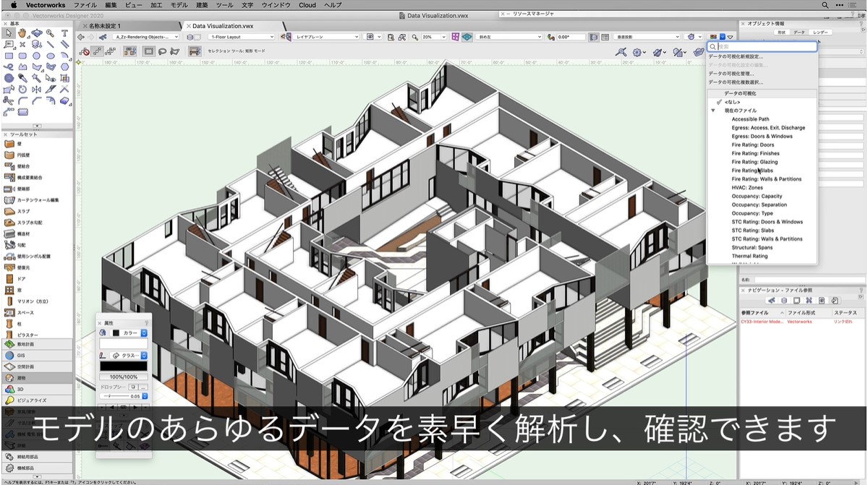This screenshot has width=868, height=485.
Task: Select the Space tool
Action: (x=36, y=312)
